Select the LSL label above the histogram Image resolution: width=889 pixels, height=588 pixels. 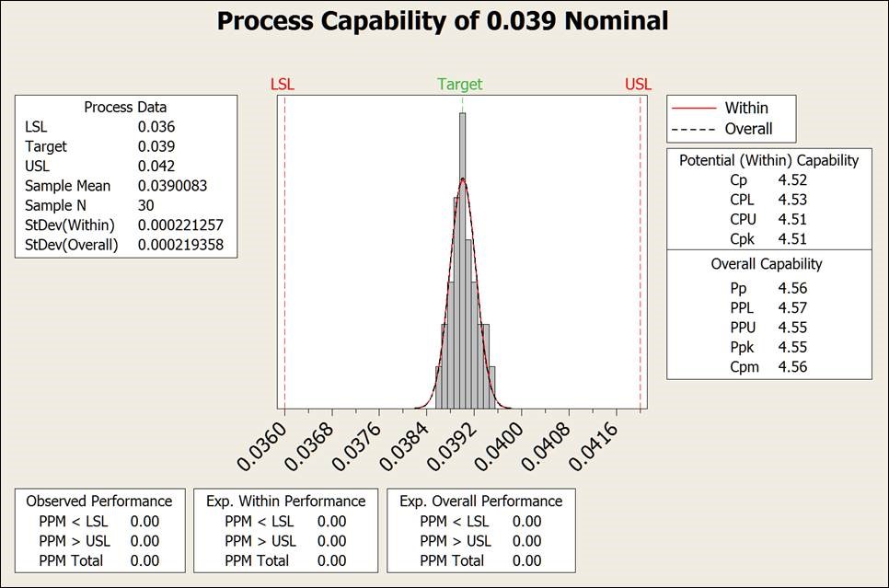283,85
